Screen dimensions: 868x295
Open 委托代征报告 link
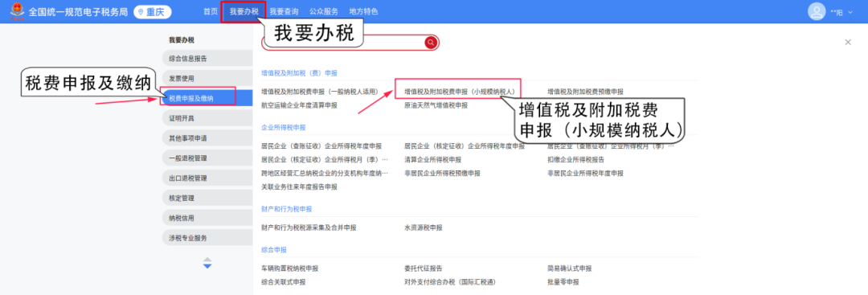pyautogui.click(x=423, y=268)
